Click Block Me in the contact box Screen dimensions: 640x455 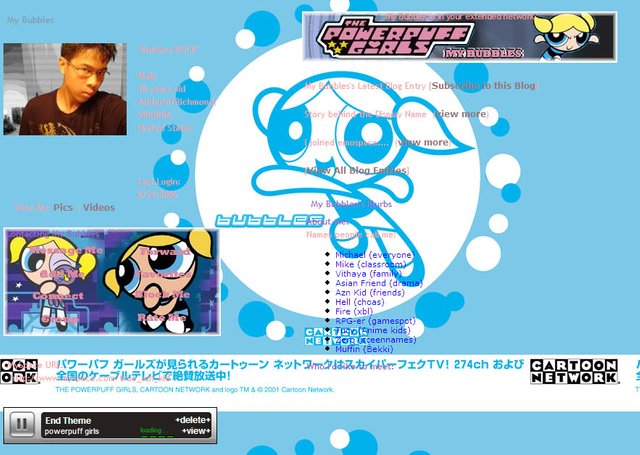[162, 295]
